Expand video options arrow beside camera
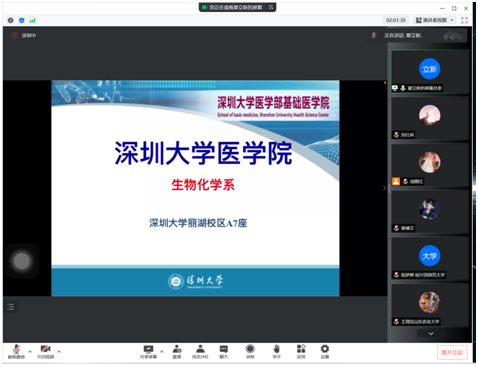 [59, 351]
